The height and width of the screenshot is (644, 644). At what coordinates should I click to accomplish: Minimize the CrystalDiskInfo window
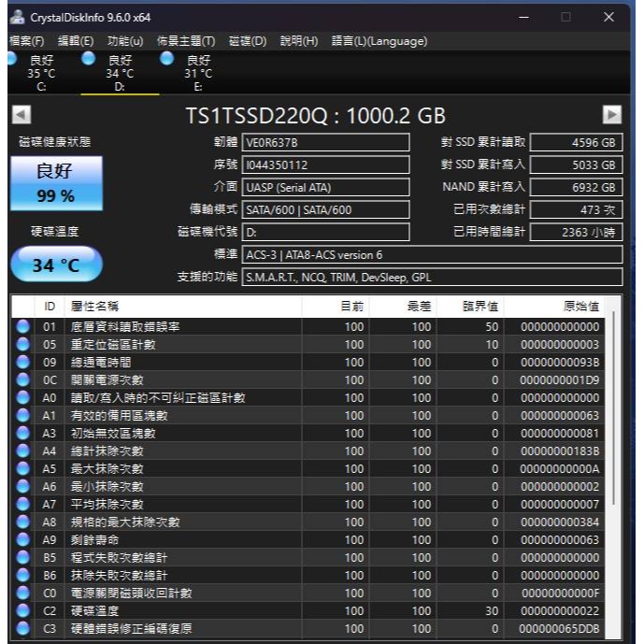(x=523, y=17)
